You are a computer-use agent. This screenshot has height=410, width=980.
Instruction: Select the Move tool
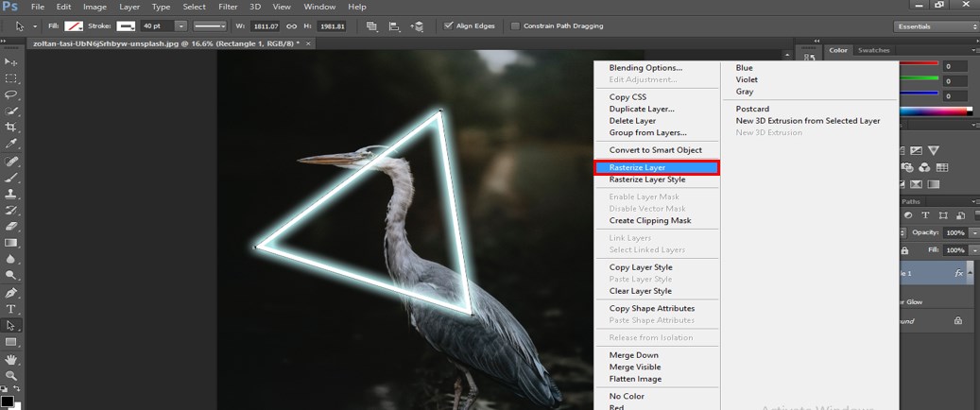pyautogui.click(x=10, y=61)
